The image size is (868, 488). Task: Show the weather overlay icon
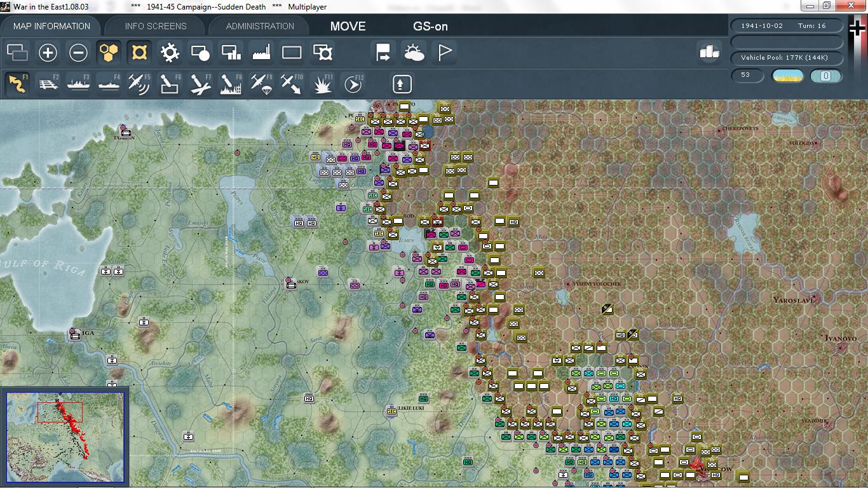[x=414, y=52]
